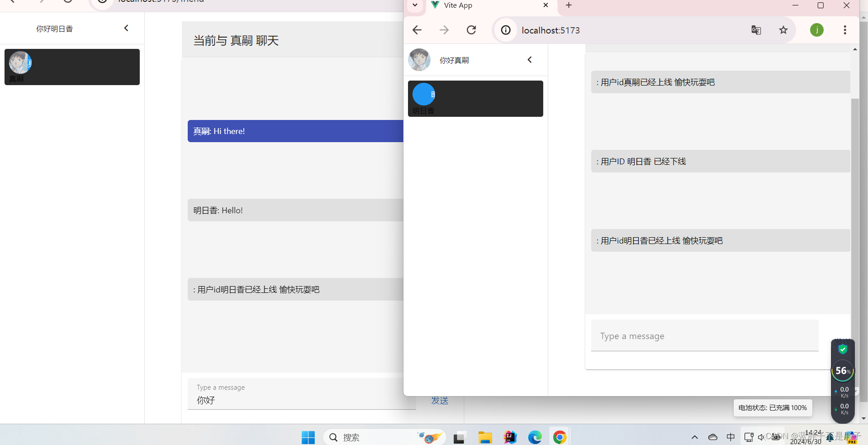Open Microsoft Edge from the taskbar
Image resolution: width=868 pixels, height=445 pixels.
coord(535,437)
